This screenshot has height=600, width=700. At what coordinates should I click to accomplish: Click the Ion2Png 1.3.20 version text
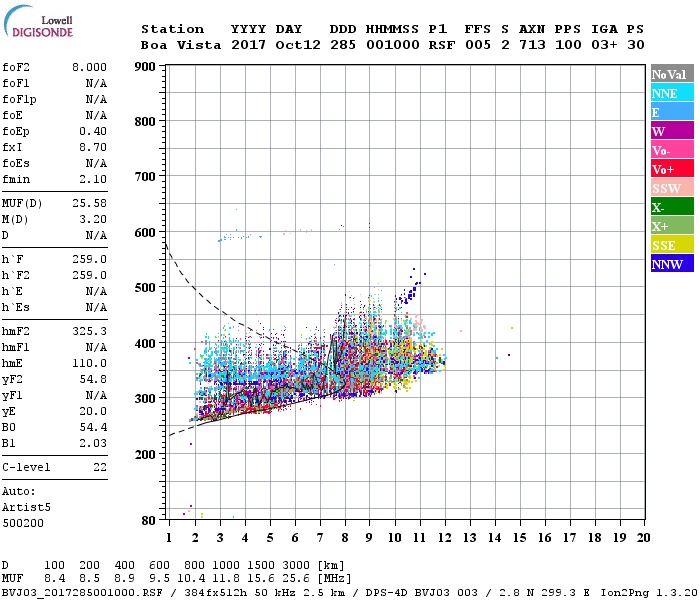pos(649,593)
